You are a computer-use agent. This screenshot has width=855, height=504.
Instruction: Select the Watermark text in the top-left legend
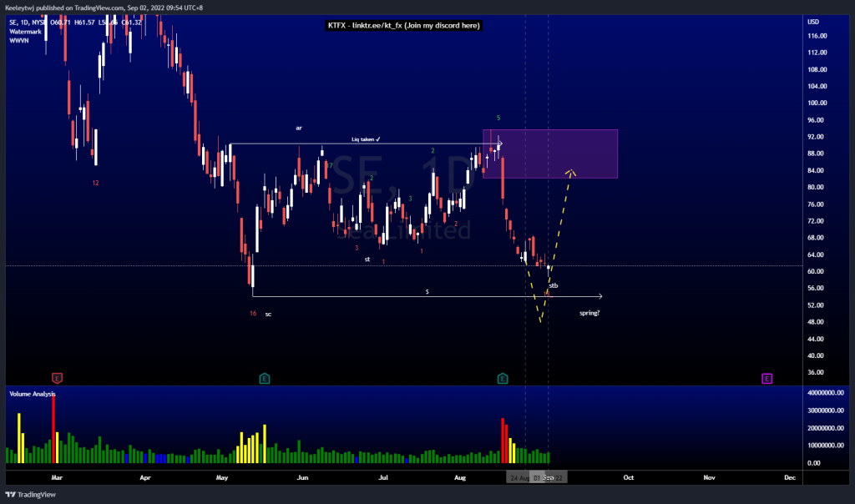(x=25, y=32)
